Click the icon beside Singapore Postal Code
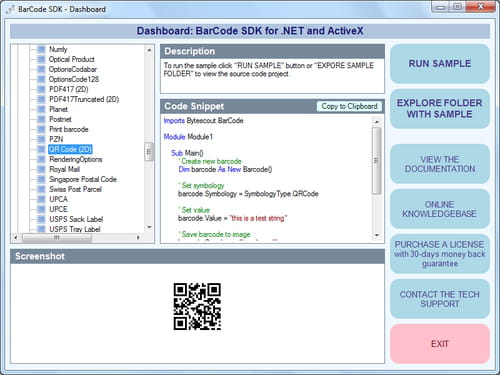The image size is (500, 375). coord(41,179)
